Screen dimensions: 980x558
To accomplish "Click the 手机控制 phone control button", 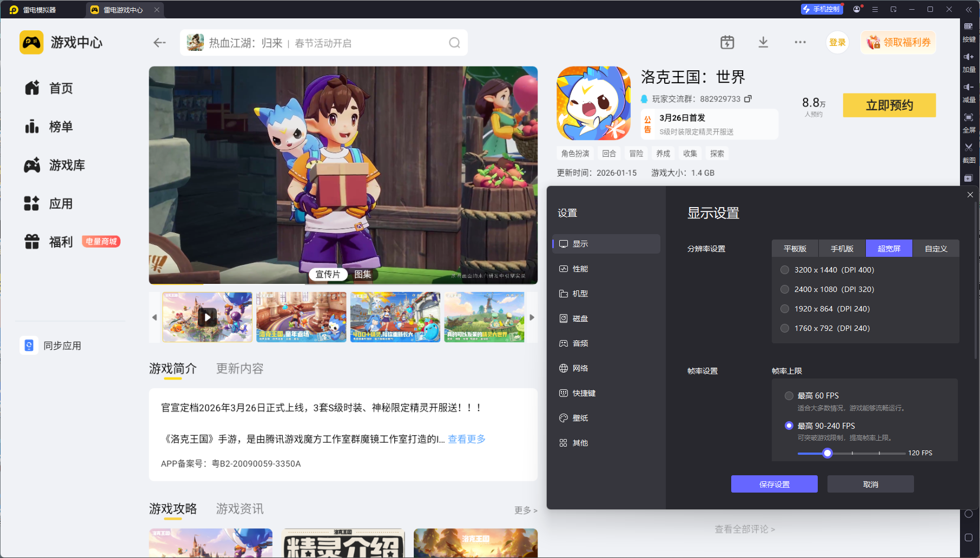I will 822,9.
